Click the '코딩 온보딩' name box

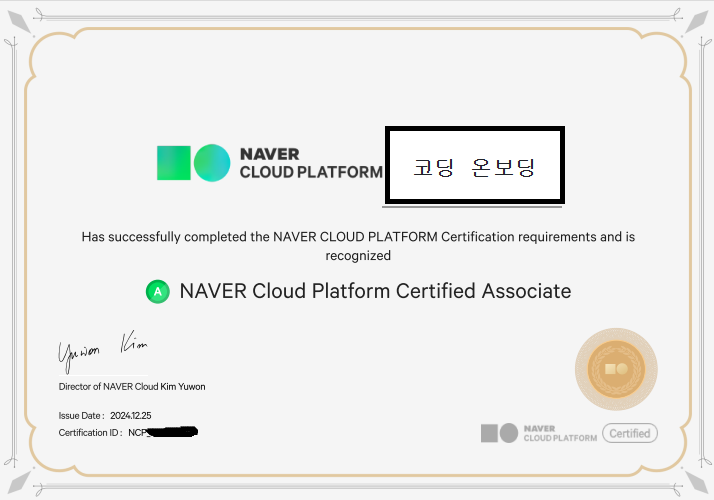[x=475, y=165]
